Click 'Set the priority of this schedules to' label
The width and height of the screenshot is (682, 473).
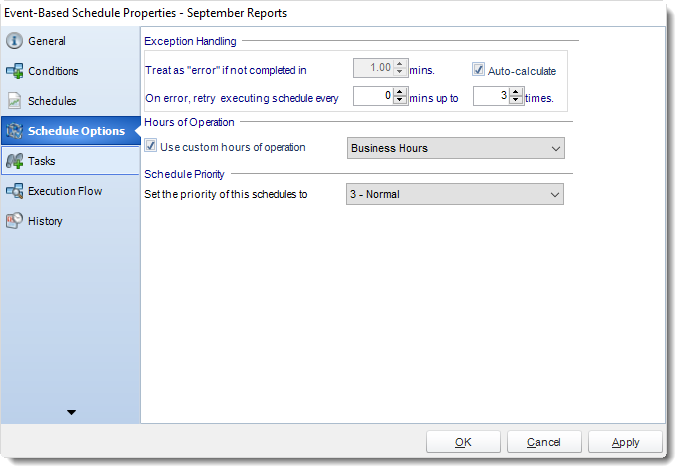coord(226,194)
